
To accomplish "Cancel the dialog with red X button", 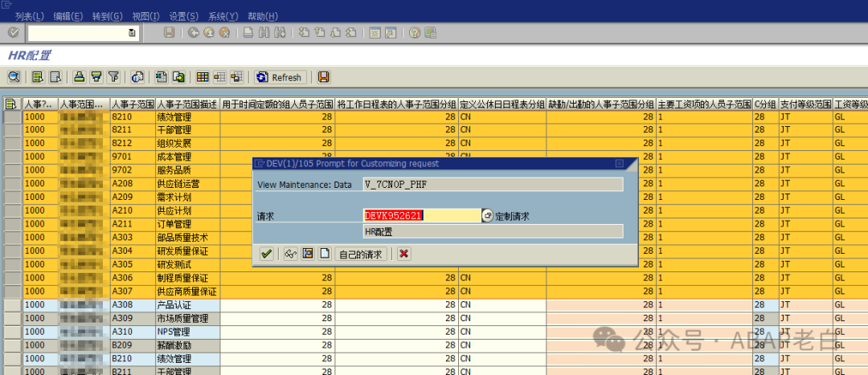I will click(x=404, y=254).
